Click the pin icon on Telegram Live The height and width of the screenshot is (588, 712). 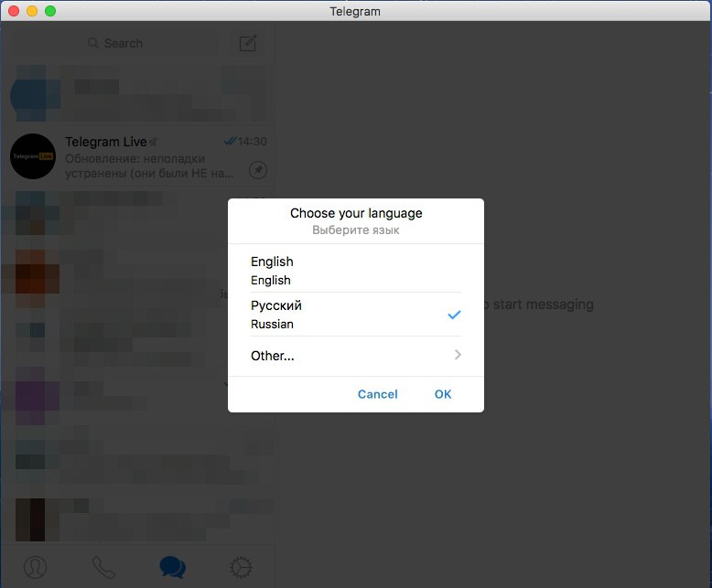(x=258, y=170)
